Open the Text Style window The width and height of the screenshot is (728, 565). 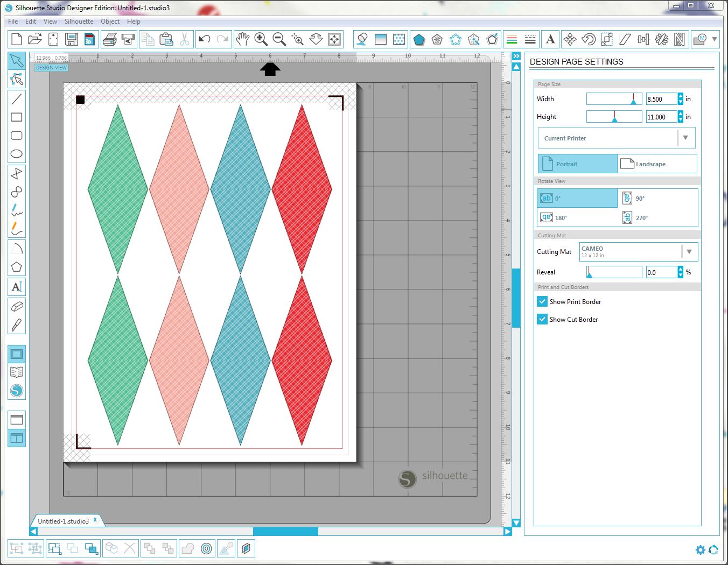[x=550, y=39]
